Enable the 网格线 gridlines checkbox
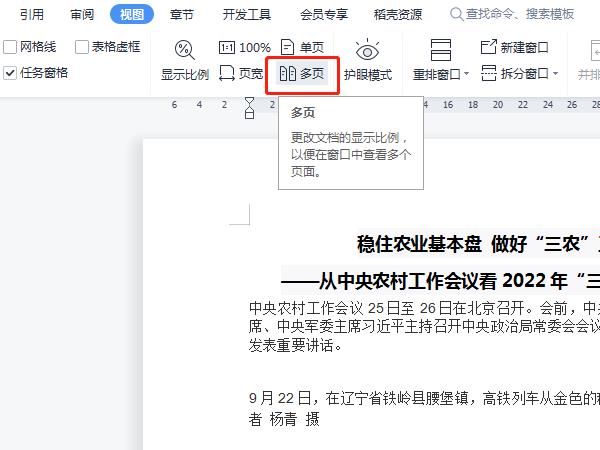 click(x=10, y=48)
